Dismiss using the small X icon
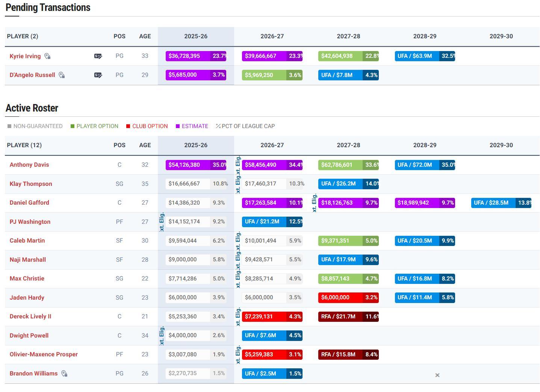540x392 pixels. click(437, 375)
